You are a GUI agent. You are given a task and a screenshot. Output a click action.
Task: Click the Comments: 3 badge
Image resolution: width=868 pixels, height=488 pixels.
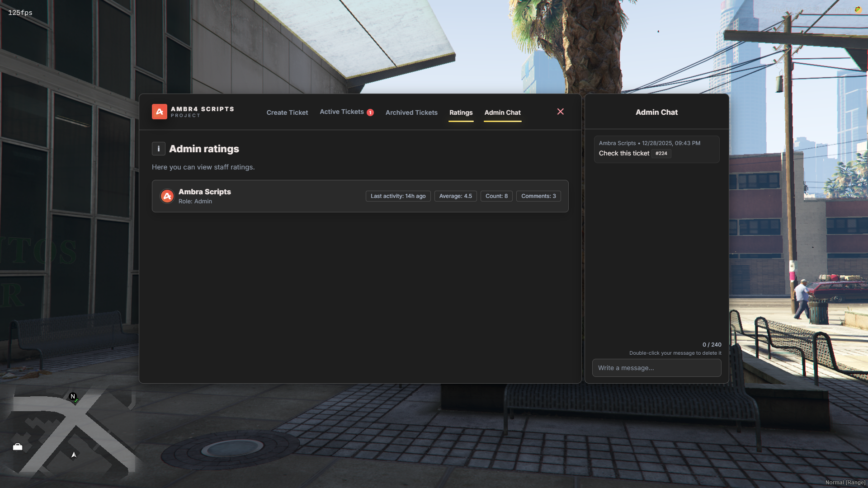538,196
